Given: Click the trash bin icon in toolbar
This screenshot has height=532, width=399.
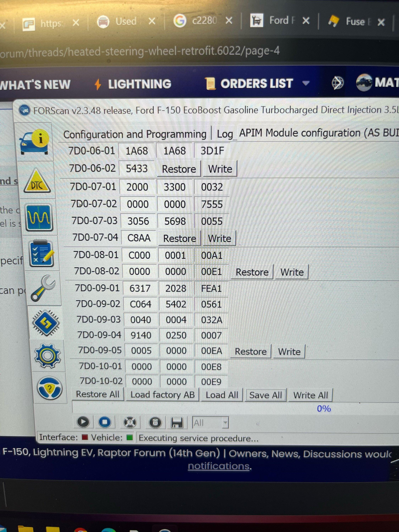Looking at the screenshot, I should (x=155, y=423).
